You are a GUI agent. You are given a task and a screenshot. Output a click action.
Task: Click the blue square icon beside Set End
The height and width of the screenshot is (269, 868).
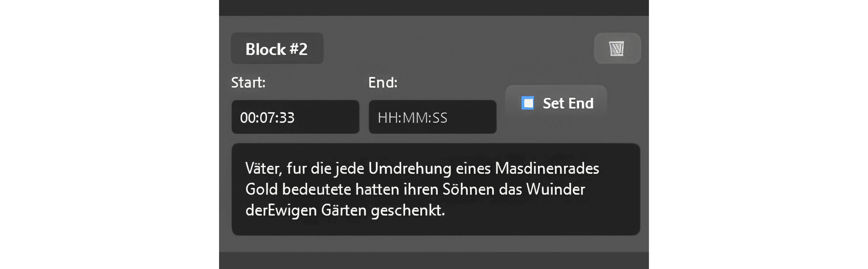pyautogui.click(x=528, y=103)
